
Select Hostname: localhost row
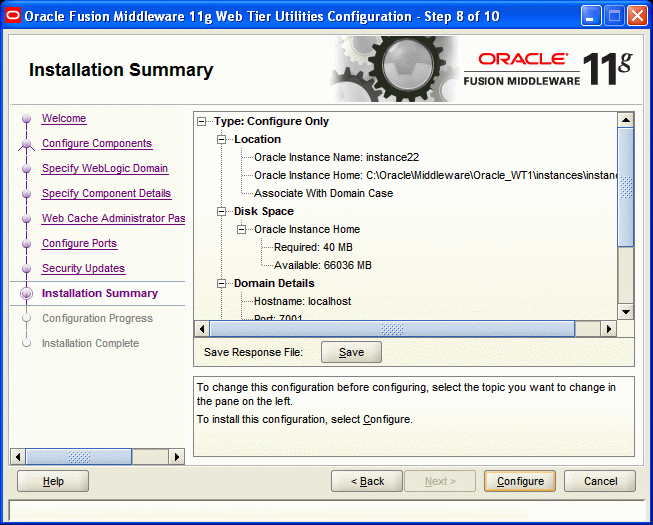point(303,301)
